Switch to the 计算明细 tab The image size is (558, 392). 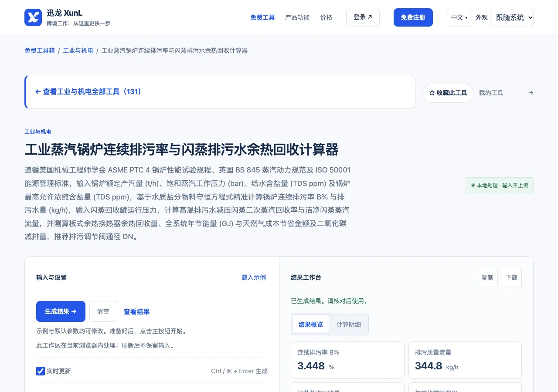pos(349,324)
